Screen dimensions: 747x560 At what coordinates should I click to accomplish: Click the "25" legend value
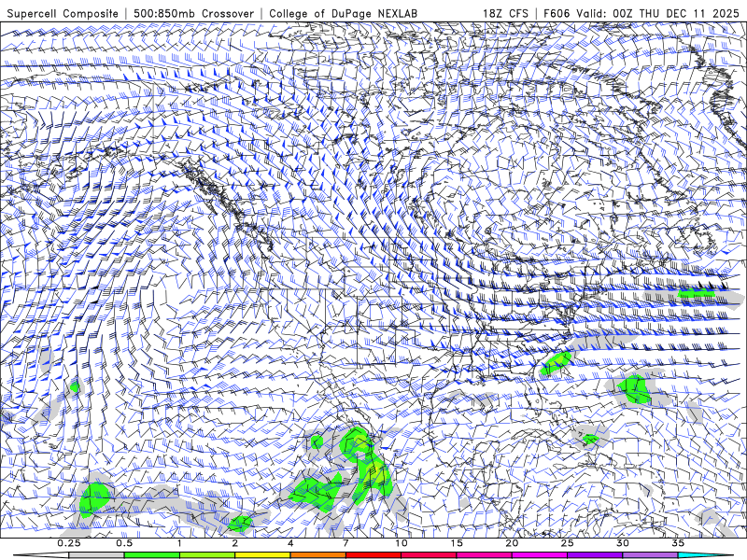(567, 543)
